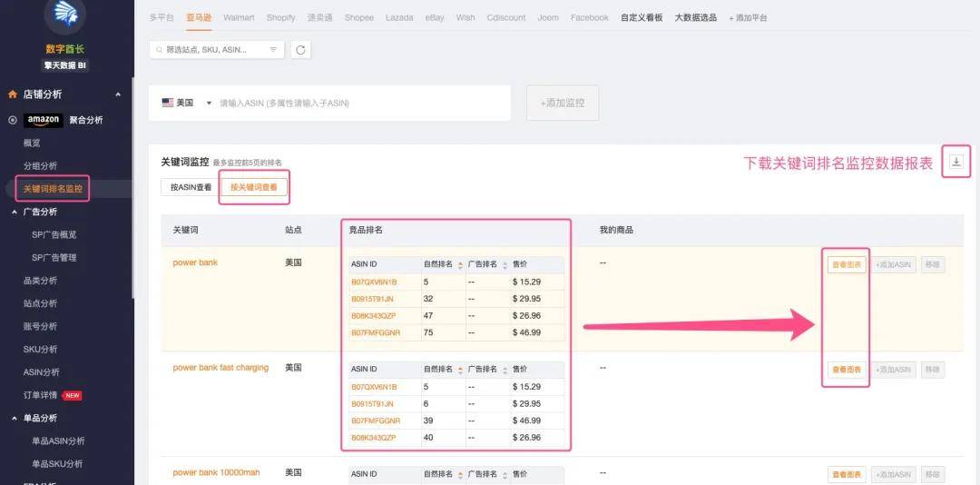
Task: Open 单品ASIN分析 in sidebar
Action: click(58, 441)
